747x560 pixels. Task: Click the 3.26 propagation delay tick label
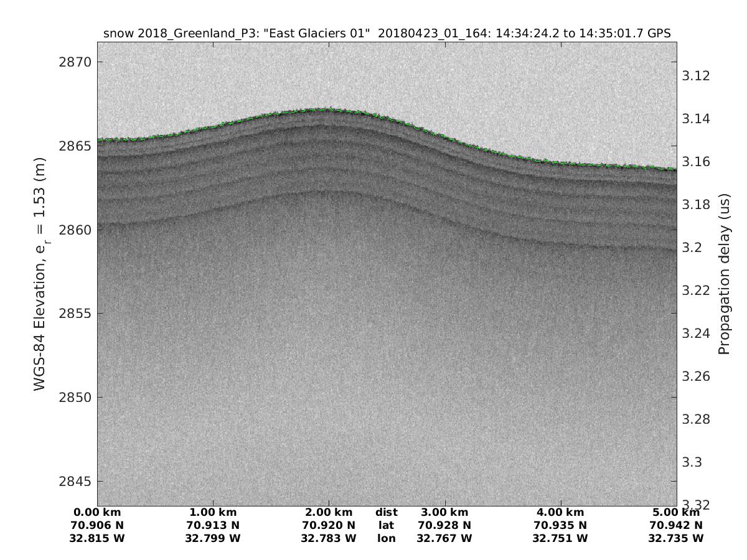click(x=696, y=376)
